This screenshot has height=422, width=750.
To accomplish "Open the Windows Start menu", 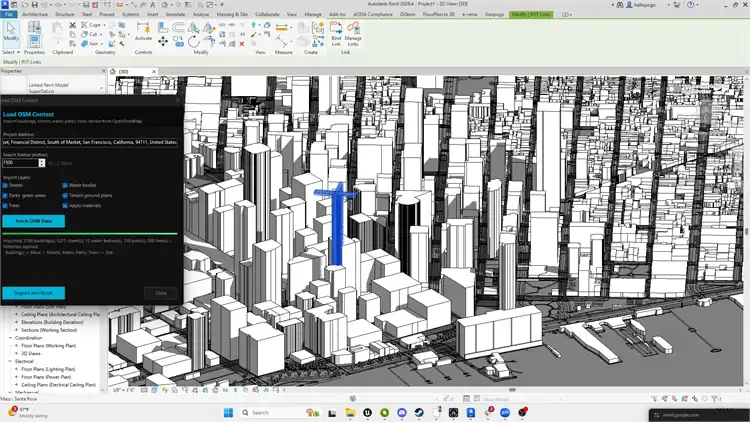I will (x=229, y=412).
